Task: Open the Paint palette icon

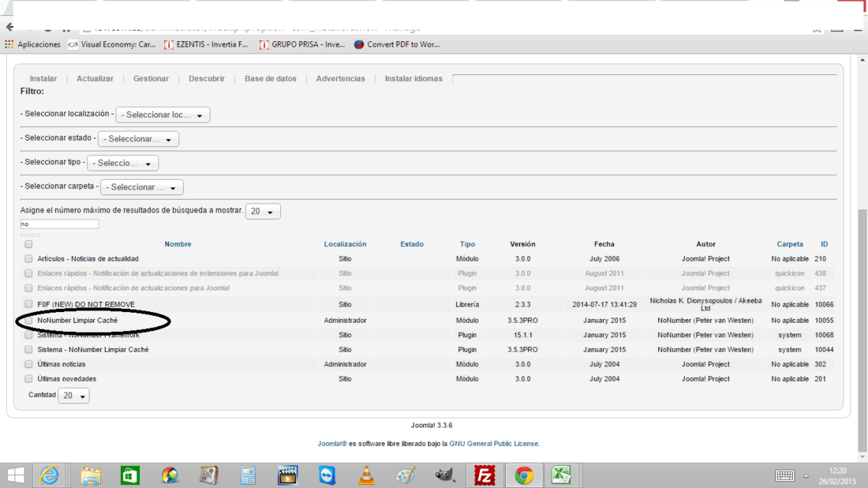Action: [406, 475]
